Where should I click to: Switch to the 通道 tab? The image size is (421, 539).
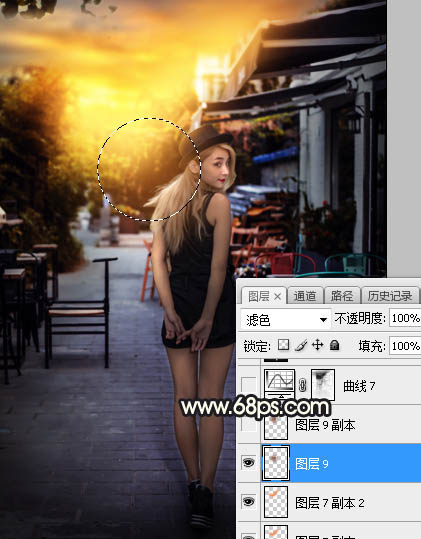pyautogui.click(x=305, y=296)
